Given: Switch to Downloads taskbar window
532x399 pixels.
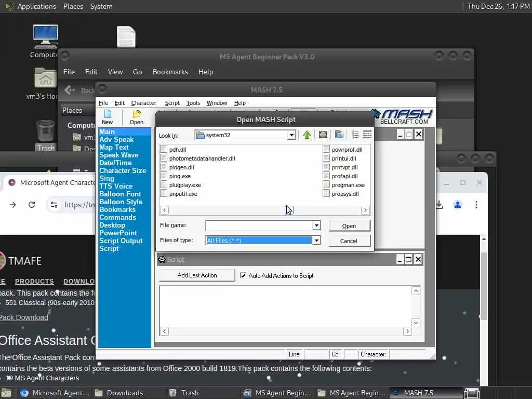Looking at the screenshot, I should (125, 393).
